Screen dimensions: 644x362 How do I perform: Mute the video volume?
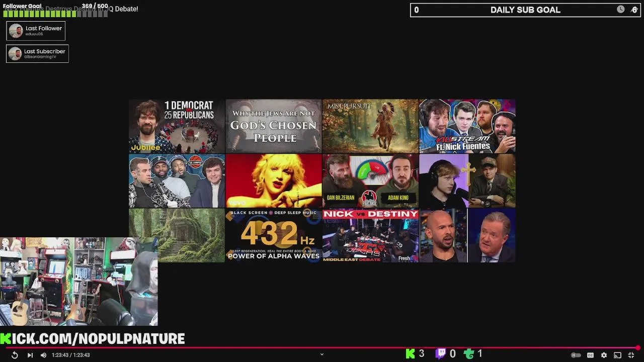coord(43,355)
